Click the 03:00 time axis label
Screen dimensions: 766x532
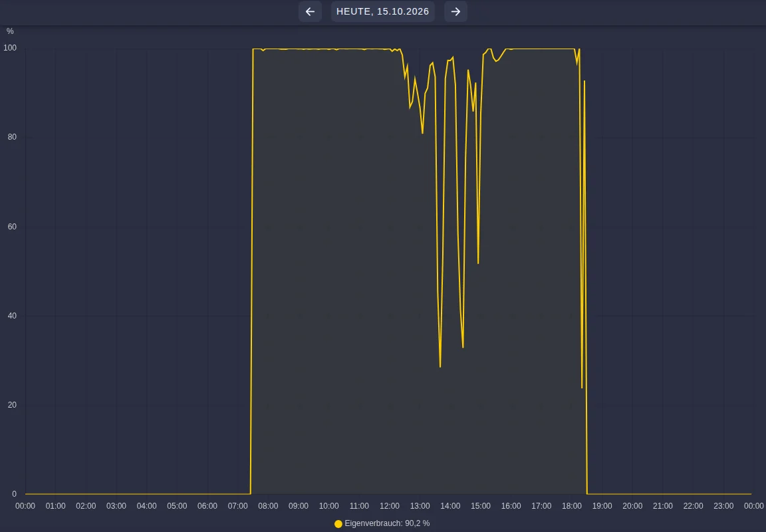tap(116, 505)
